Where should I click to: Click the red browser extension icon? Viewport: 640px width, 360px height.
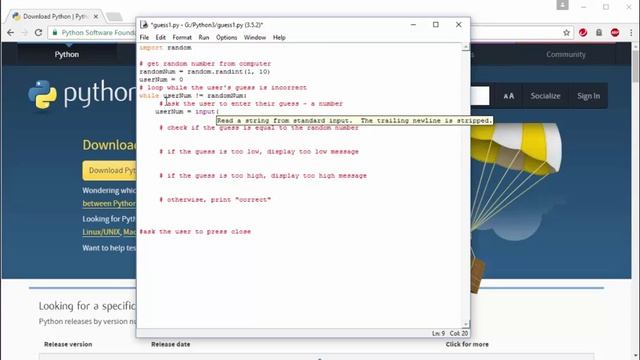point(583,33)
